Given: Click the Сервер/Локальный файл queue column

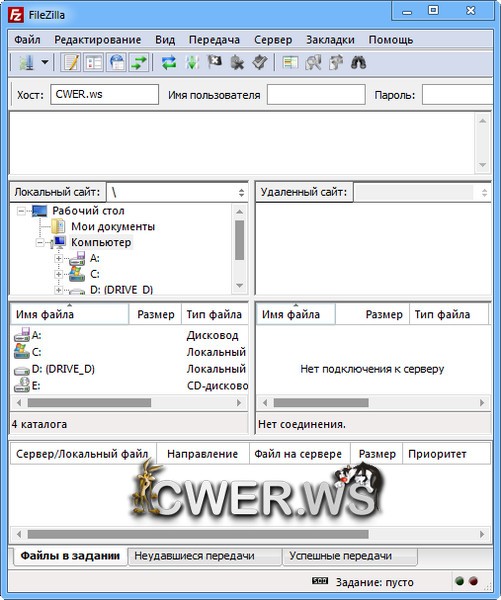Looking at the screenshot, I should point(82,454).
